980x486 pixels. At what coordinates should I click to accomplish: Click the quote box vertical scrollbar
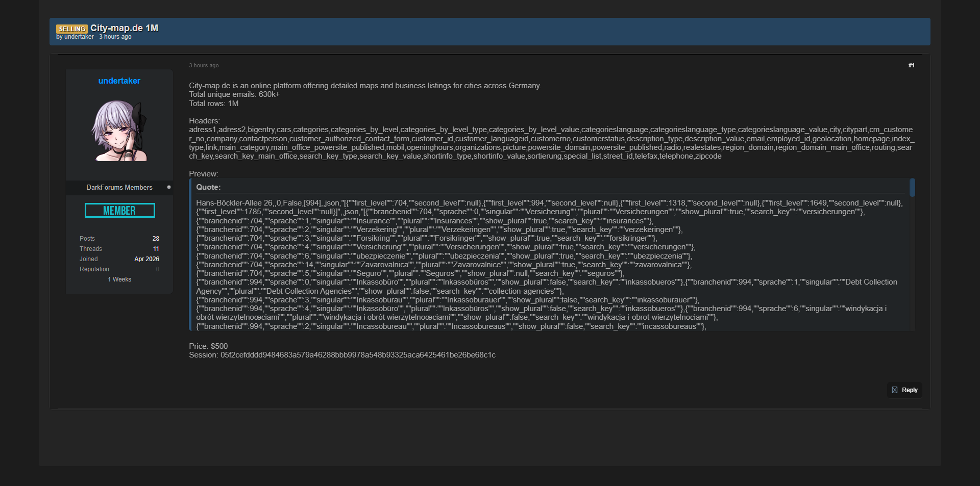pos(912,188)
